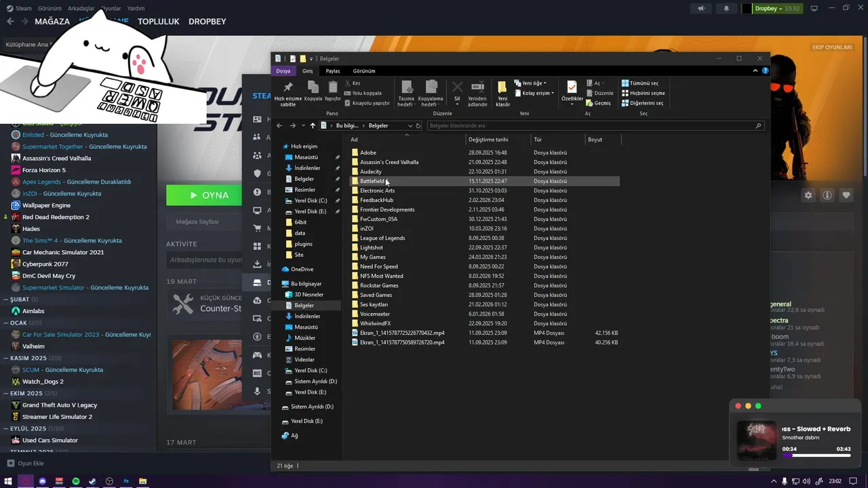The image size is (868, 488).
Task: Open Discord from the taskbar
Action: tap(43, 481)
